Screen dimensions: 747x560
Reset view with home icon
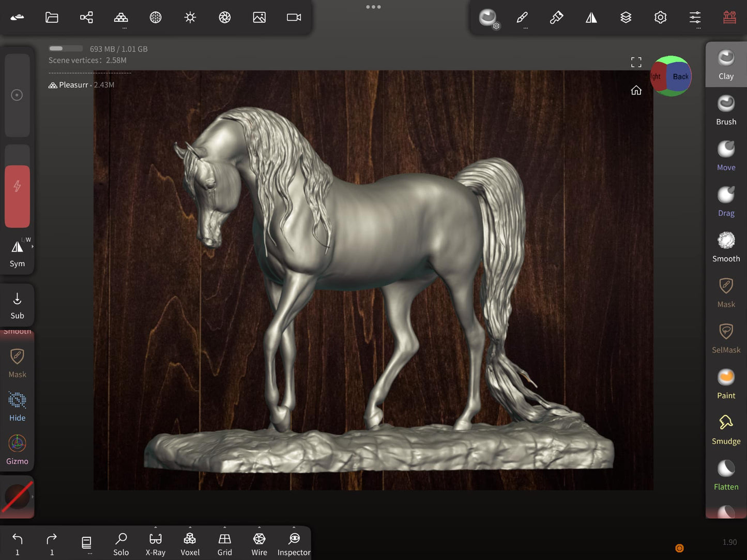636,90
